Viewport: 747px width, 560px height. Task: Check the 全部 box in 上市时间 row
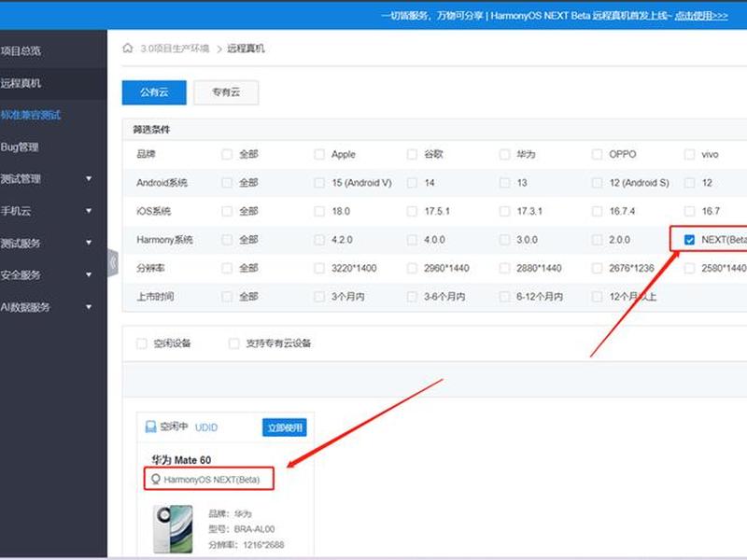tap(227, 297)
